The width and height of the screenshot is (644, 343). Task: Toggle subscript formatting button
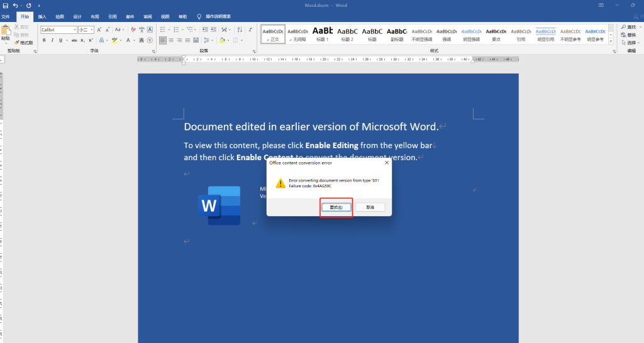point(83,40)
